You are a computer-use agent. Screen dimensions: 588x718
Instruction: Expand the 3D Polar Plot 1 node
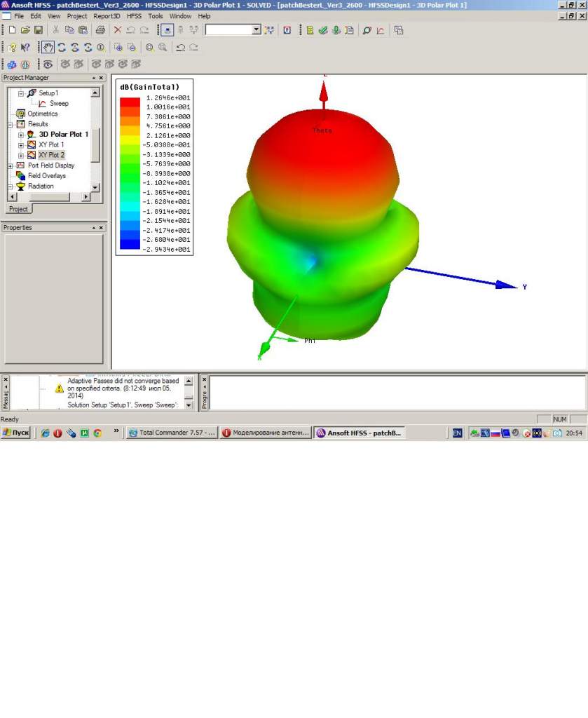pos(20,135)
